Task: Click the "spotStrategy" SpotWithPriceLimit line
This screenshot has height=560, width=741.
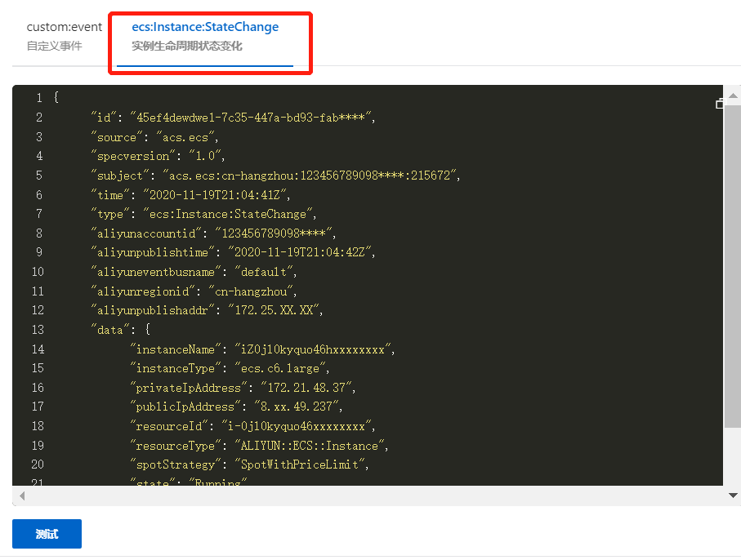Action: click(x=249, y=464)
